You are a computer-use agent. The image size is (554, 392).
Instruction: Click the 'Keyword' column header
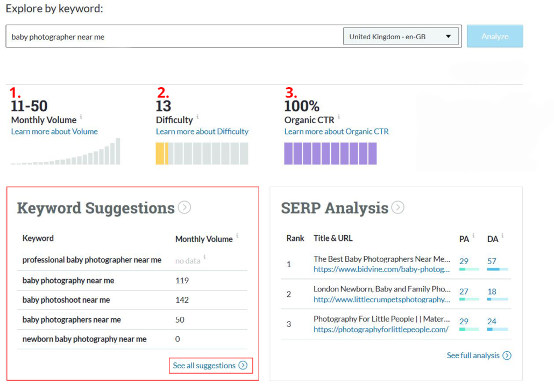point(38,238)
